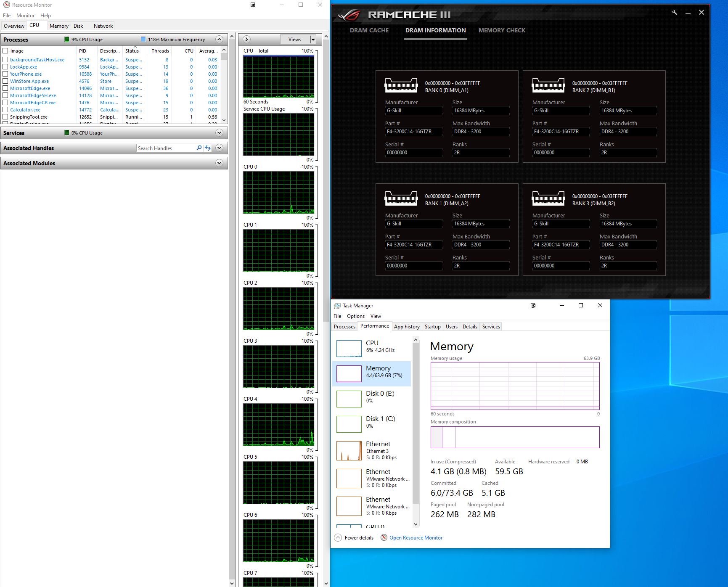Switch to Task Manager Startup tab
Screen dimensions: 728x587
[432, 327]
